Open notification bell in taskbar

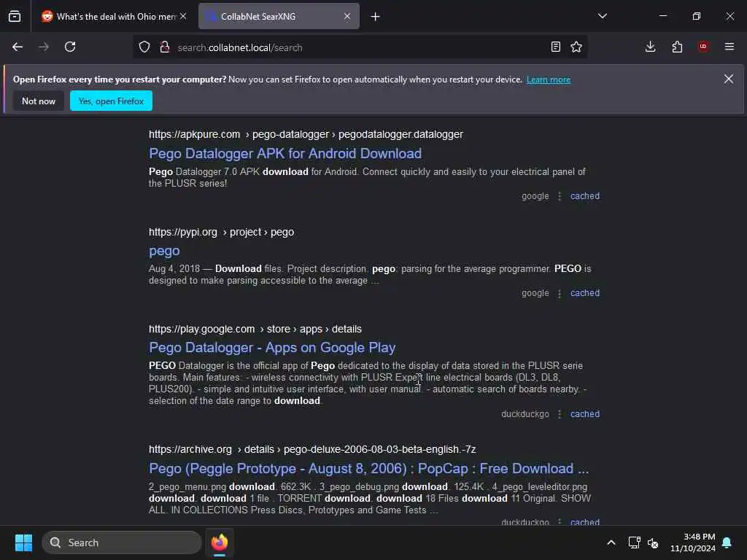coord(727,542)
